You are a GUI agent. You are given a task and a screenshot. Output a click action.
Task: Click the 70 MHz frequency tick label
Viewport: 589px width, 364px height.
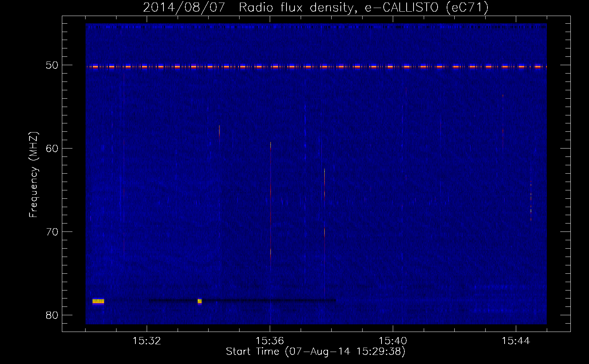pos(52,232)
